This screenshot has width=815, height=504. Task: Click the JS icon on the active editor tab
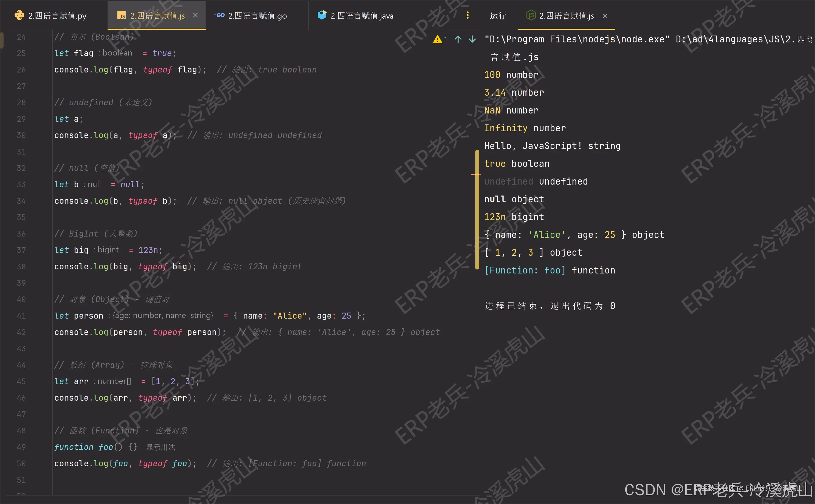(x=122, y=15)
